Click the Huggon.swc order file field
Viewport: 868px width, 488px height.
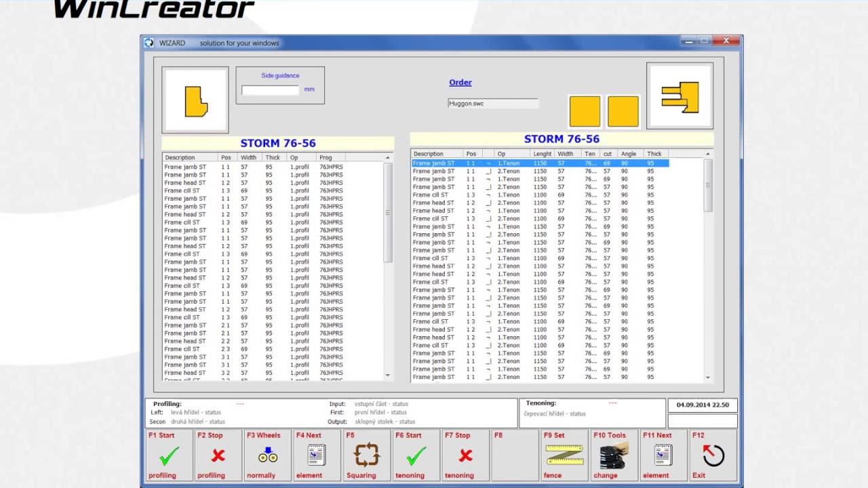click(493, 104)
